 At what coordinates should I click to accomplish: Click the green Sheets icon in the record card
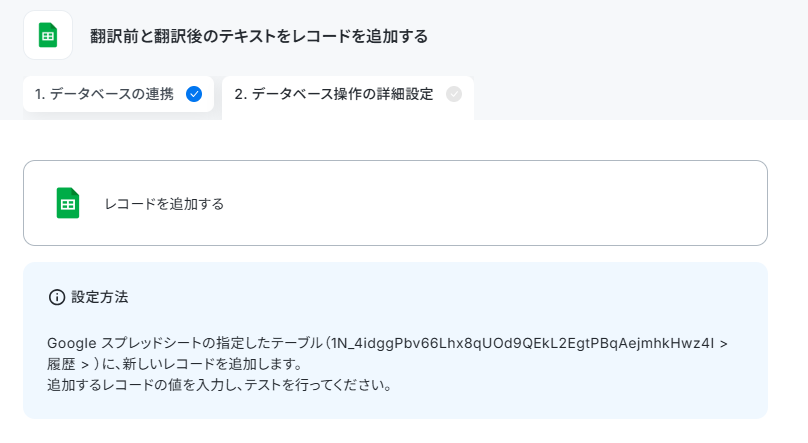point(68,203)
